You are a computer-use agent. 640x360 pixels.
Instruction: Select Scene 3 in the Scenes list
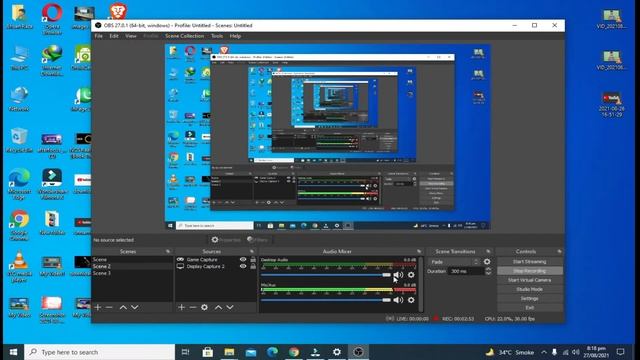132,273
